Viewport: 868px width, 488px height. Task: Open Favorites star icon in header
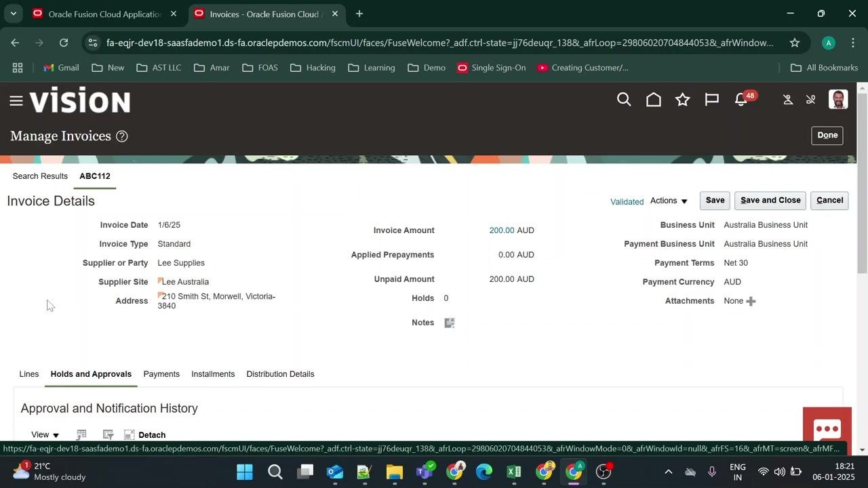682,100
